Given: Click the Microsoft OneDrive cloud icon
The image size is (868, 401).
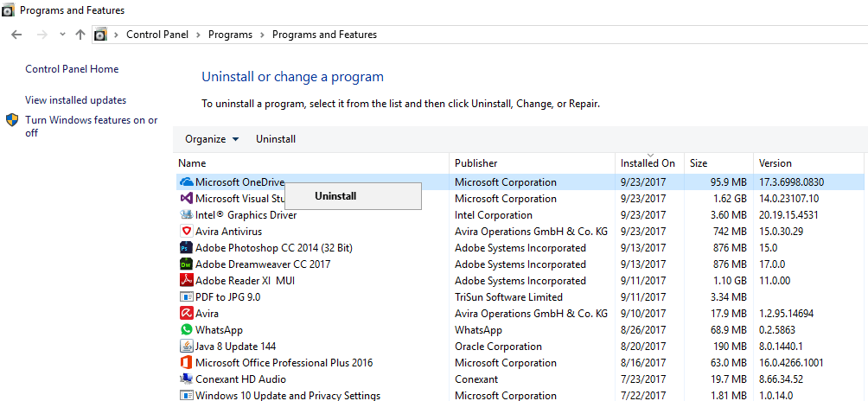Looking at the screenshot, I should point(186,182).
